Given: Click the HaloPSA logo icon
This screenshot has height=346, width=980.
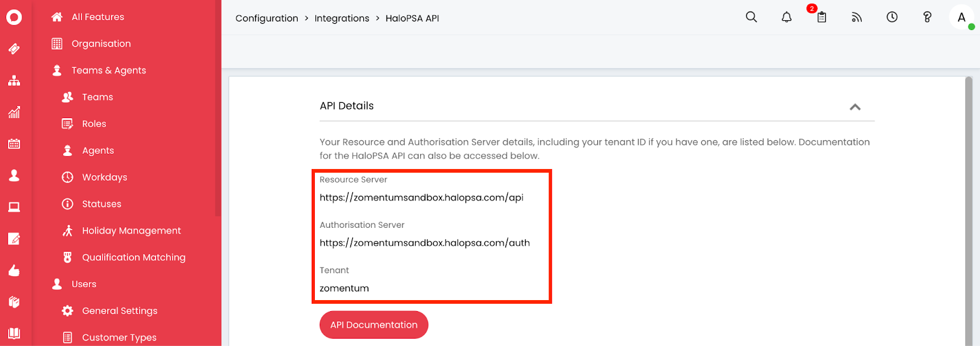Looking at the screenshot, I should [x=14, y=17].
